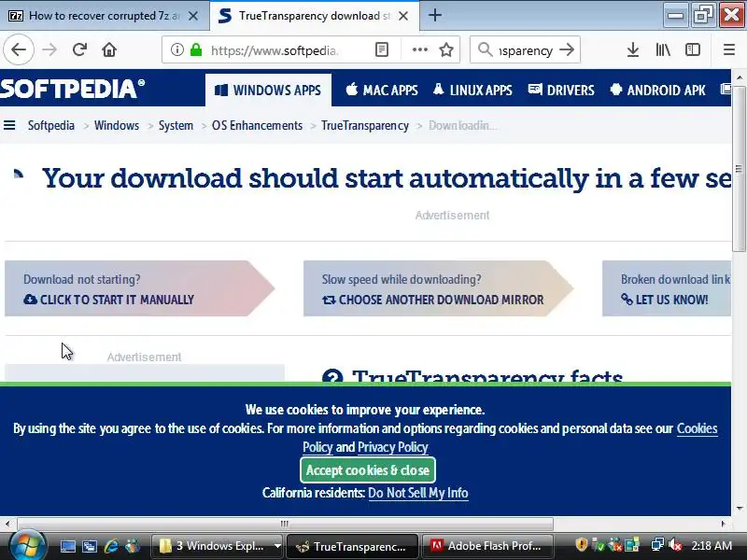
Task: Toggle reader view in address bar
Action: (382, 49)
